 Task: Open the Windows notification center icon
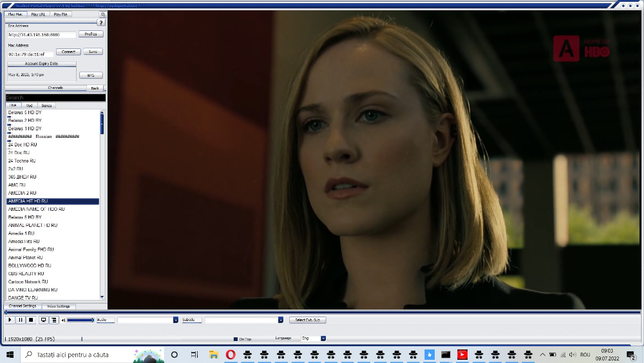point(631,355)
